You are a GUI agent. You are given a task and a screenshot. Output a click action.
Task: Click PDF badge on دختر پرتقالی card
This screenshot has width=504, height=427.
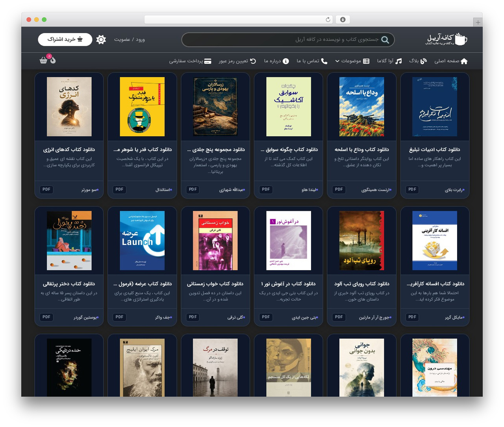pos(46,317)
